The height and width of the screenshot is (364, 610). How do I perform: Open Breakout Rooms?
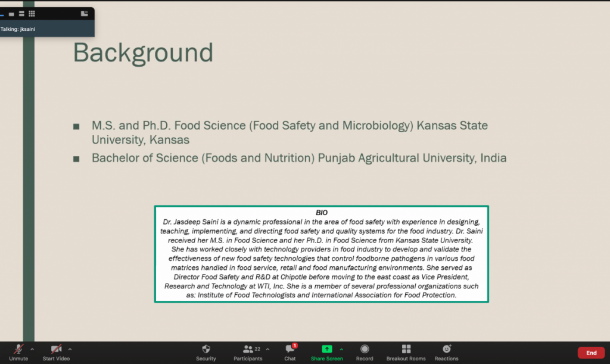[x=406, y=353]
